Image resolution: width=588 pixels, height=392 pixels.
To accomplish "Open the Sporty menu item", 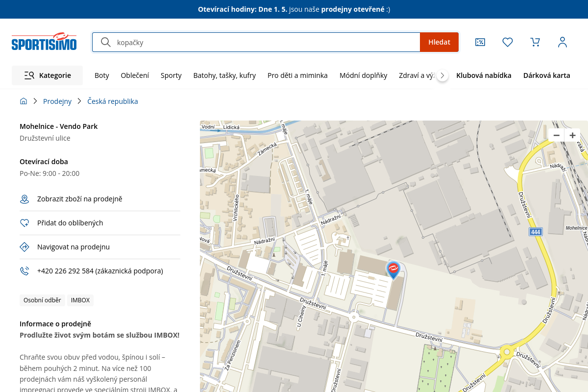I will 171,75.
